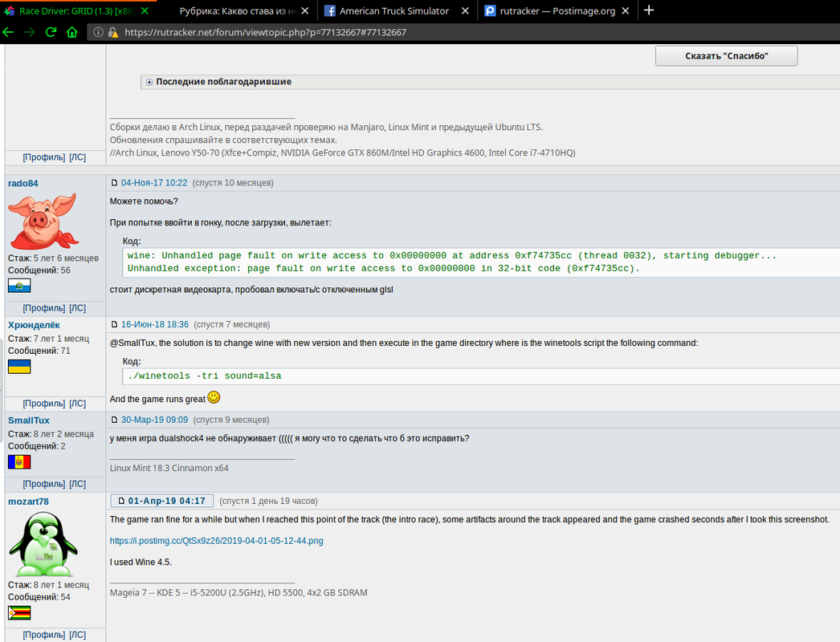Go back using the browser back arrow
The image size is (840, 642).
7,32
